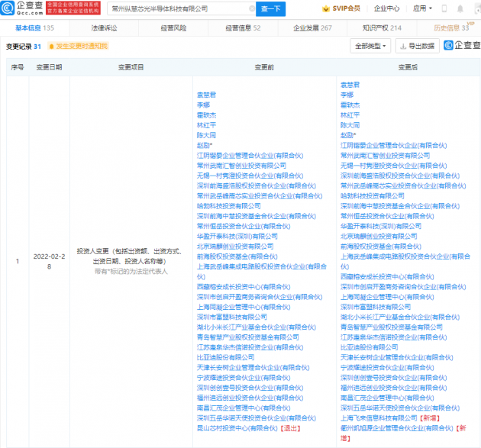This screenshot has width=481, height=448.
Task: Open the 法律诉讼 tab
Action: pyautogui.click(x=104, y=28)
